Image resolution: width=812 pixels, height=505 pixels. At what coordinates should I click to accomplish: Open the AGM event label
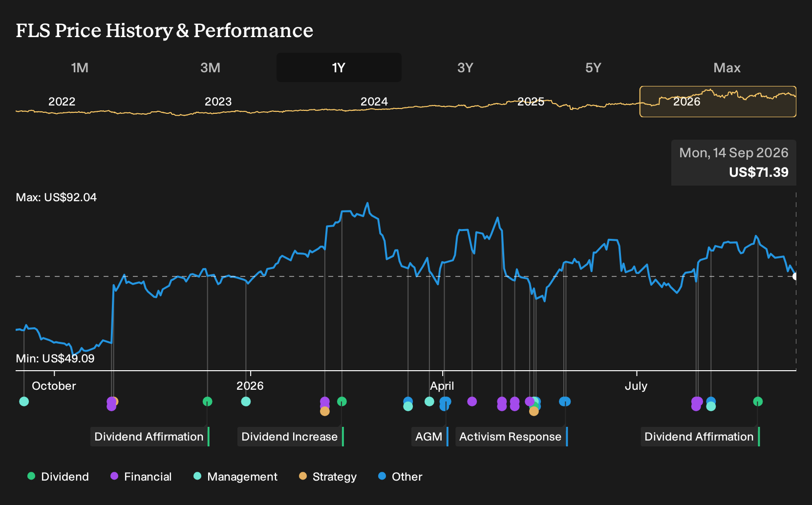point(429,437)
